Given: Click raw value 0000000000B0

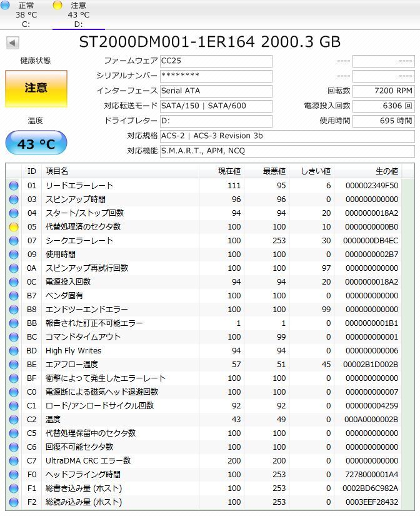Looking at the screenshot, I should click(x=372, y=227).
